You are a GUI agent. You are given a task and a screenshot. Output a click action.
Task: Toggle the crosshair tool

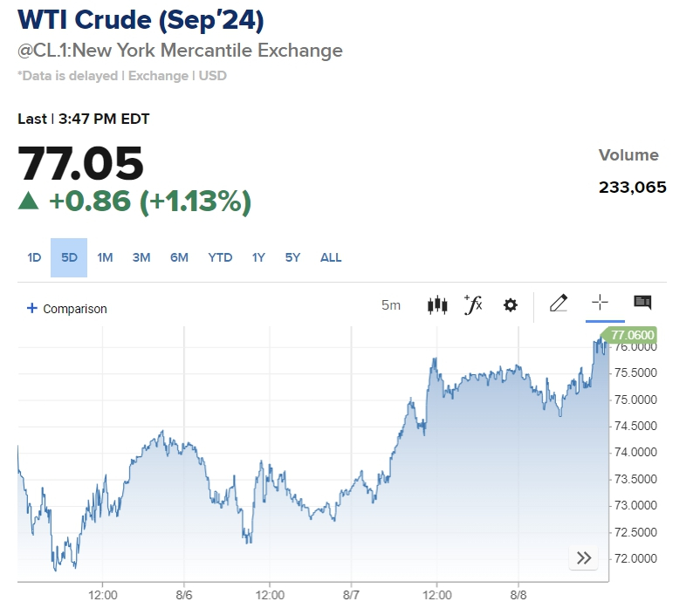tap(600, 303)
